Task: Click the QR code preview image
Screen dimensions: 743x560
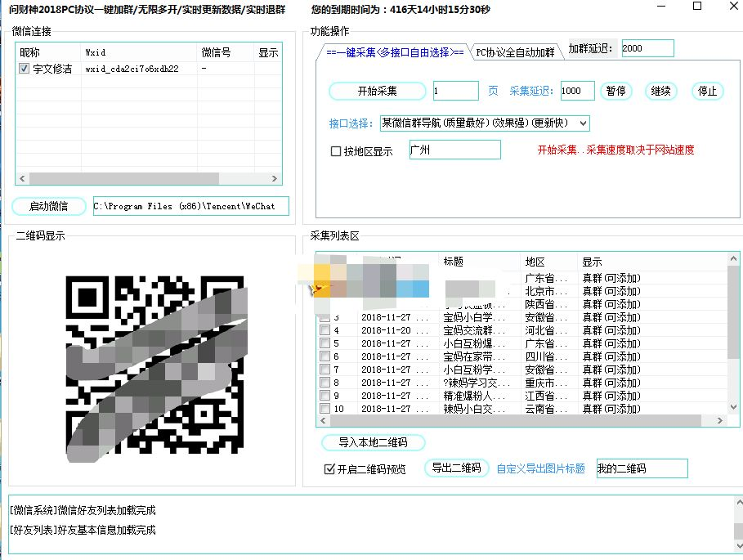Action: [x=156, y=369]
